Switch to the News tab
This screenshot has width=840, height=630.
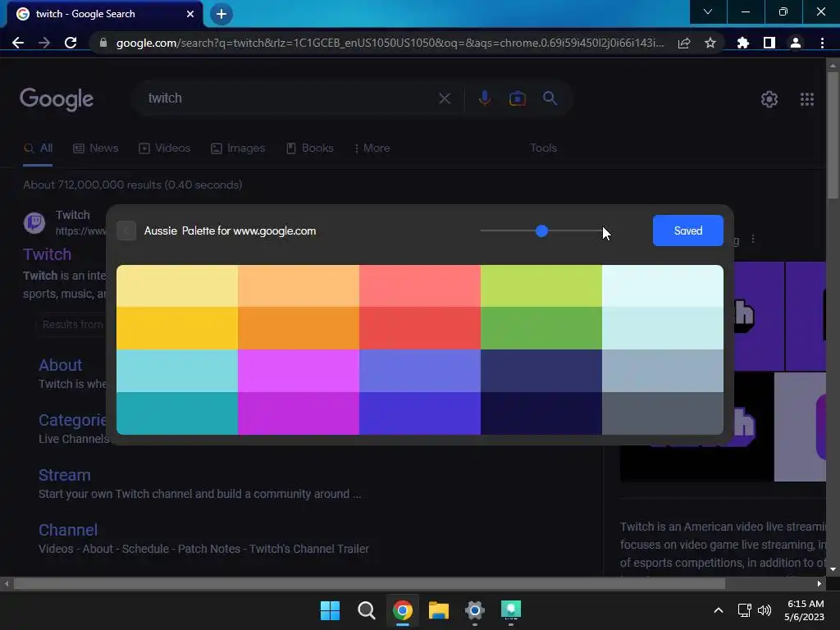pyautogui.click(x=96, y=148)
